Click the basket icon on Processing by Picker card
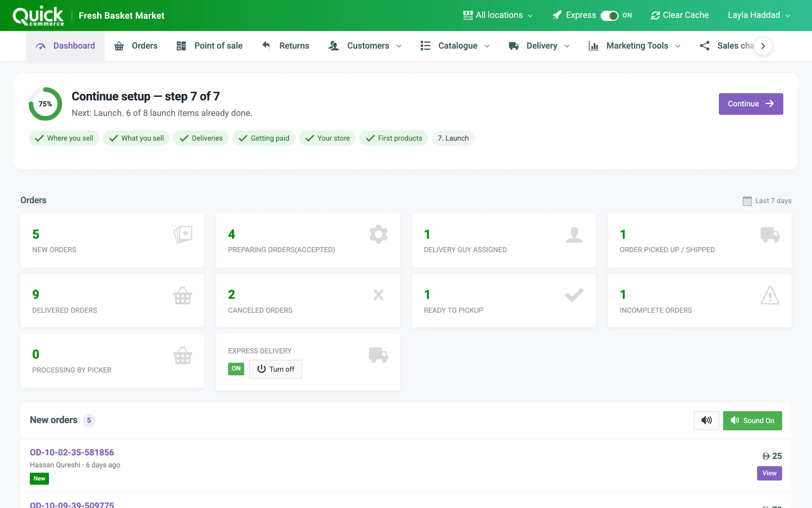This screenshot has width=812, height=508. (x=183, y=355)
